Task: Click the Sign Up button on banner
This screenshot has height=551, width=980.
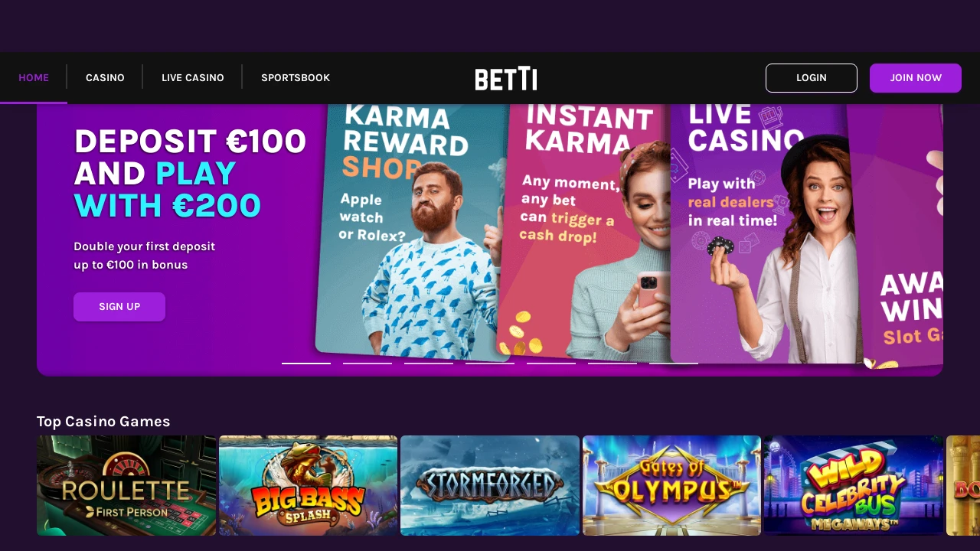Action: coord(119,307)
